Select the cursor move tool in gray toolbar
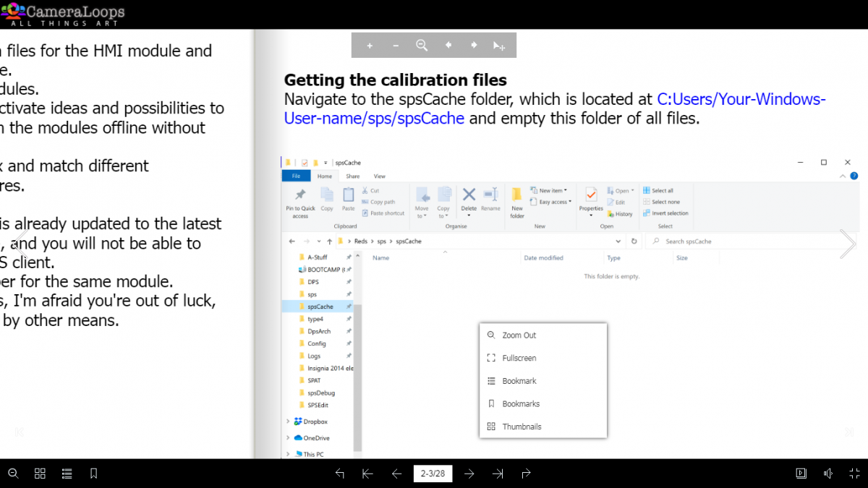Viewport: 868px width, 488px height. coord(499,46)
